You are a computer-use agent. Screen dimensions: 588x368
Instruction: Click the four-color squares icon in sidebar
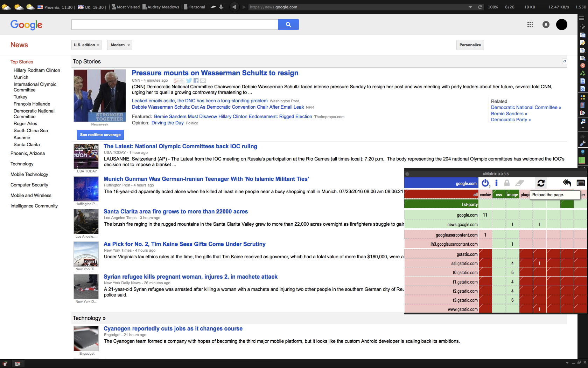tap(583, 97)
